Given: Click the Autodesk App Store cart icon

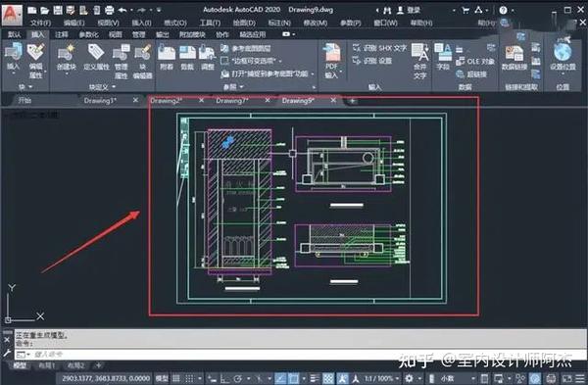Looking at the screenshot, I should pos(465,10).
